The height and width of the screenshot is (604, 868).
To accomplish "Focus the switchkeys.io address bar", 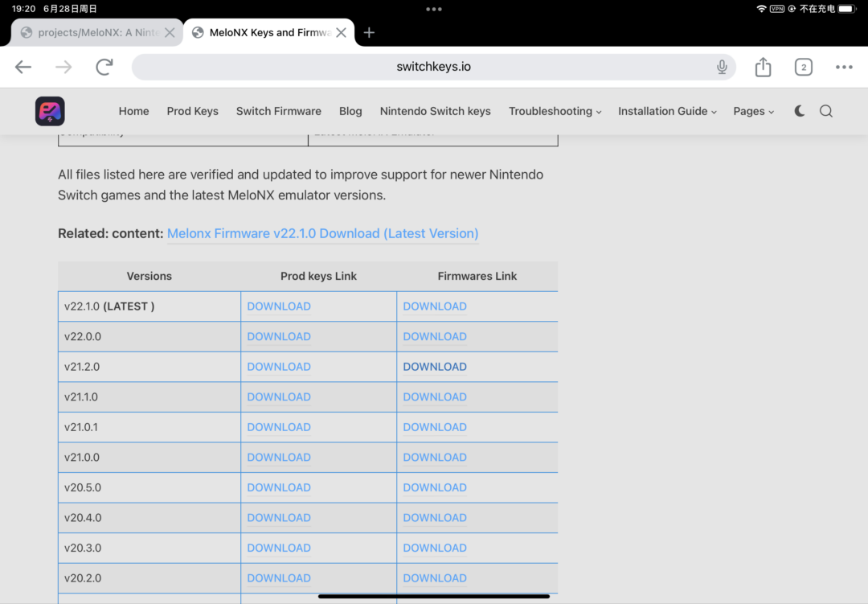I will (433, 67).
